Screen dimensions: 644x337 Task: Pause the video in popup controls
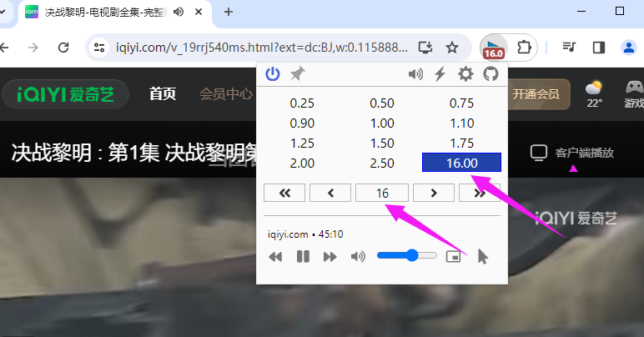tap(303, 257)
